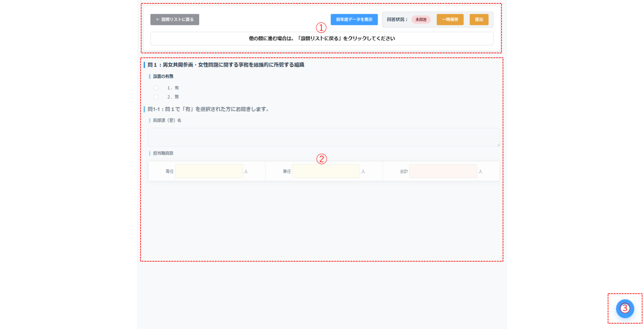
Task: Click the 問1-1 sub-question heading
Action: click(x=209, y=109)
